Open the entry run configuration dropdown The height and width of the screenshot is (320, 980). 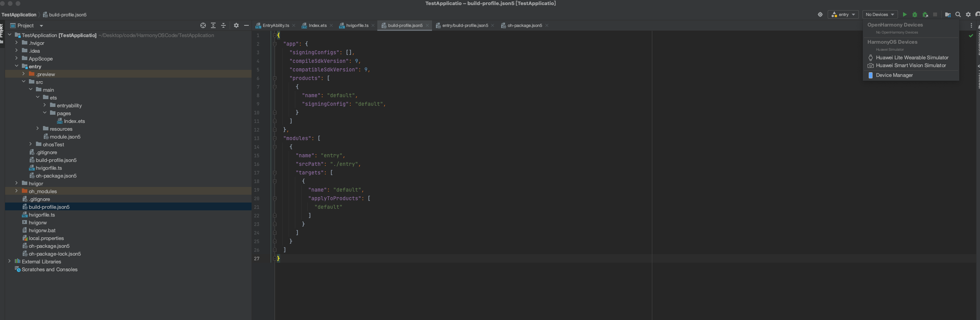tap(843, 14)
